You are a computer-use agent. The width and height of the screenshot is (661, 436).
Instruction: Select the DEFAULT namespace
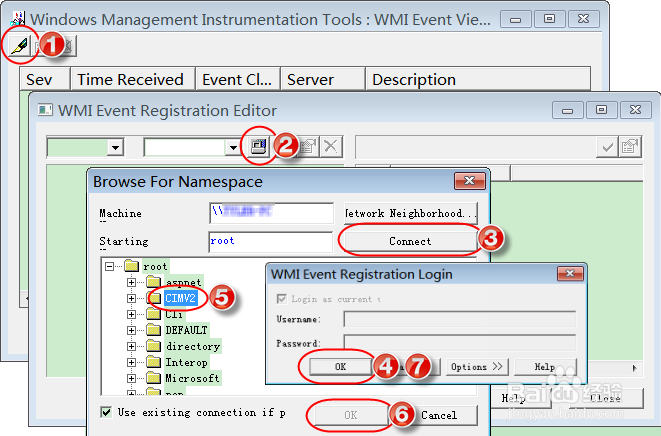[x=186, y=330]
